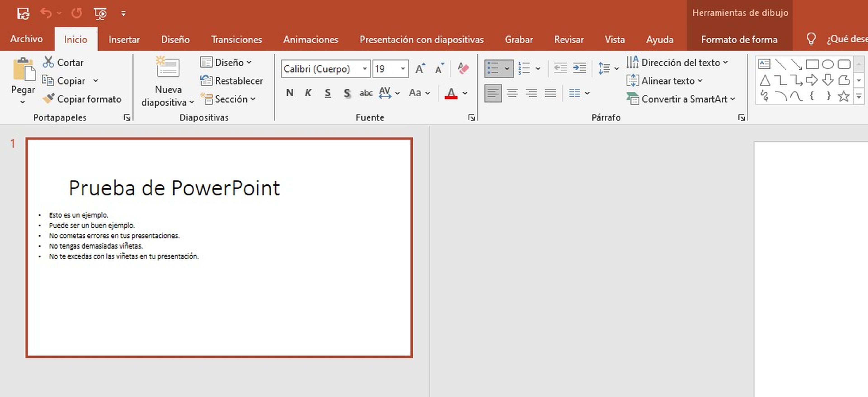Open the Archivo menu

point(27,39)
